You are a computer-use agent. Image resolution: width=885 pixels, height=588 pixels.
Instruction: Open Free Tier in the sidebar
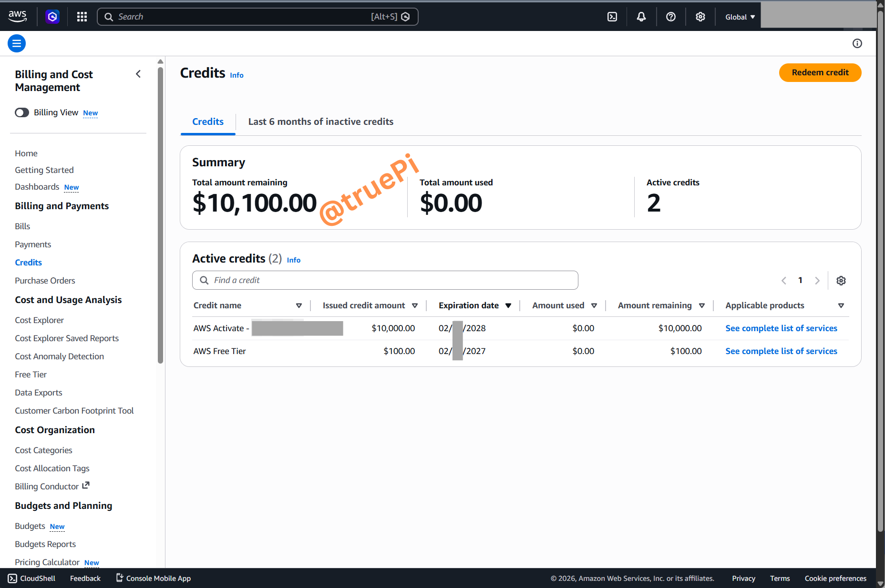tap(31, 375)
